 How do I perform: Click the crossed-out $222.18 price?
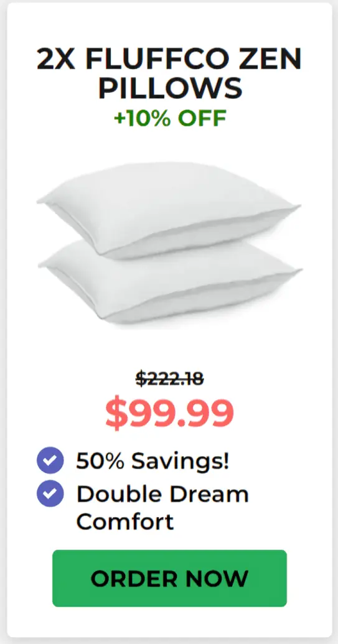pyautogui.click(x=169, y=378)
